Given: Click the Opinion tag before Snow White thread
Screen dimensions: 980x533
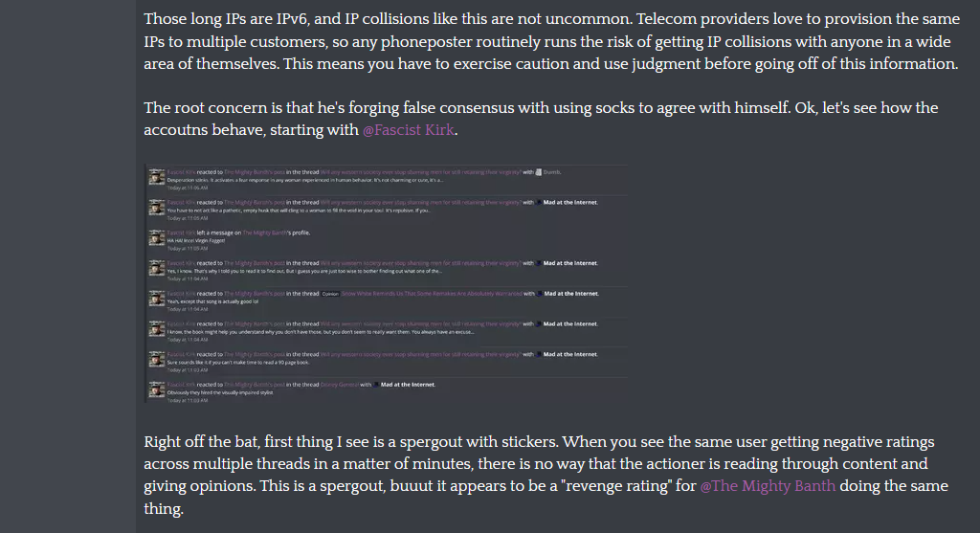Looking at the screenshot, I should [330, 294].
